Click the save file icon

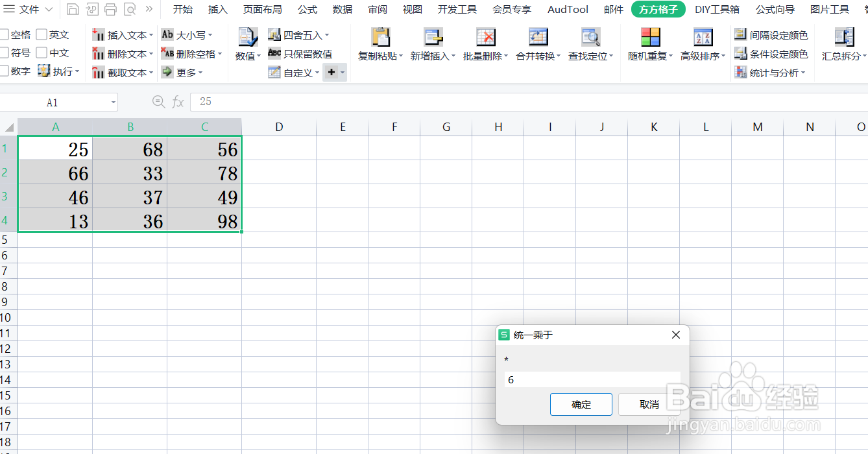[73, 9]
